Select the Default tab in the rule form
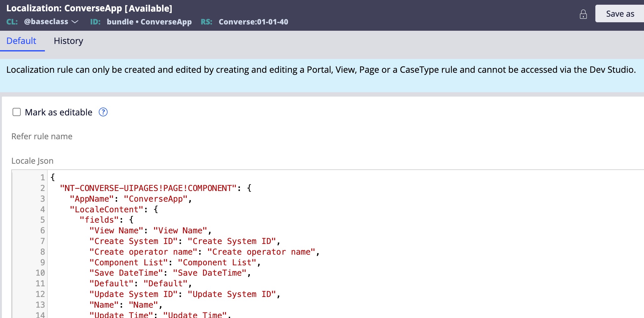This screenshot has height=318, width=644. pyautogui.click(x=21, y=41)
